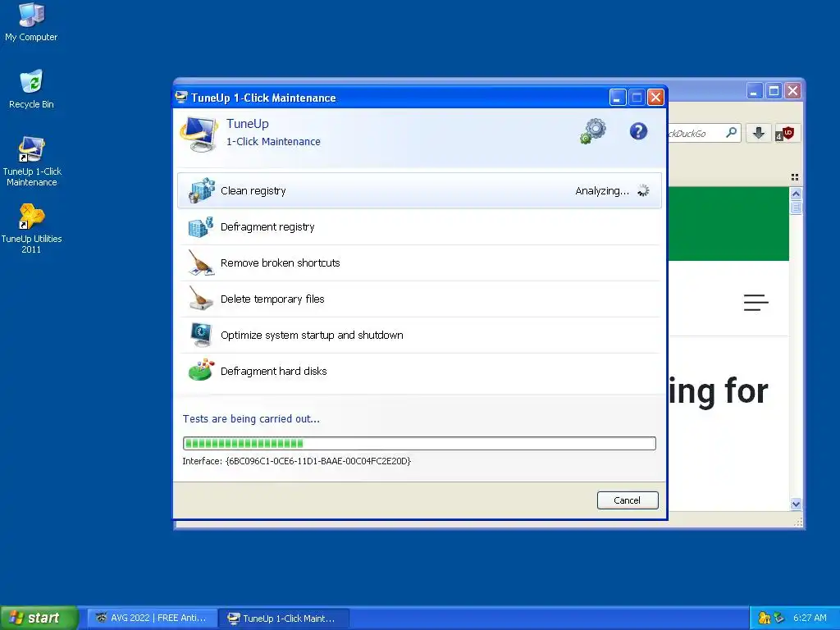Click the Analyzing... status text
The height and width of the screenshot is (630, 840).
(x=601, y=190)
